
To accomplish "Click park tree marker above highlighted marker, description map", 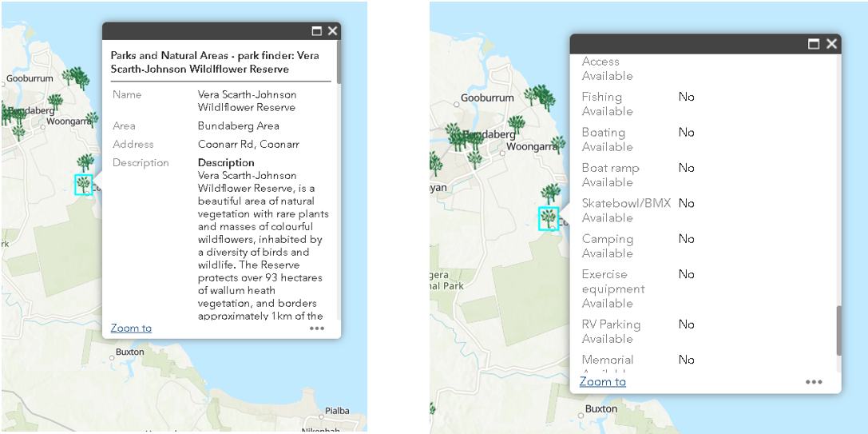I will click(85, 163).
